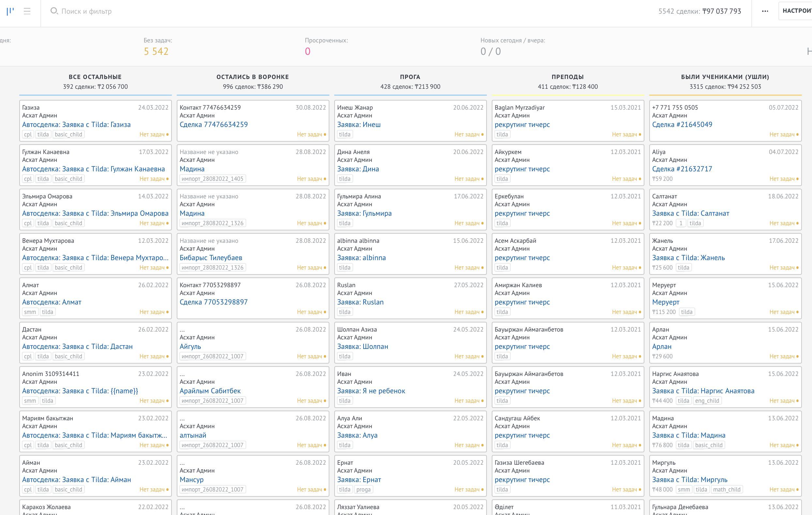Click БЫЛИ УЧЕНИКАМИ (УШЛИ) column header

point(725,77)
